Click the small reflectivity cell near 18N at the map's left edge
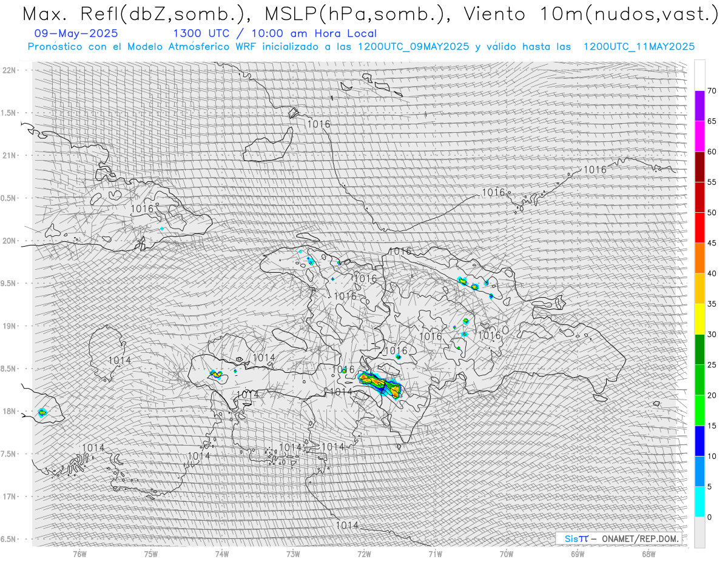 42,413
